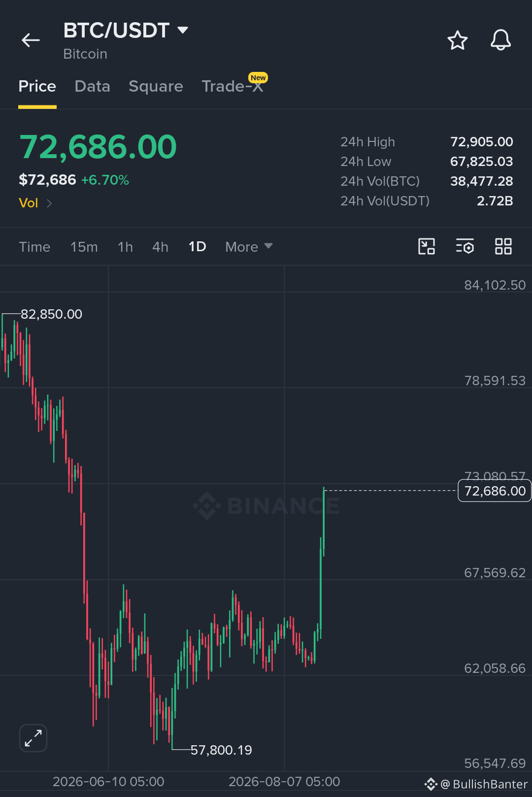532x797 pixels.
Task: Open the Square tab
Action: 156,86
